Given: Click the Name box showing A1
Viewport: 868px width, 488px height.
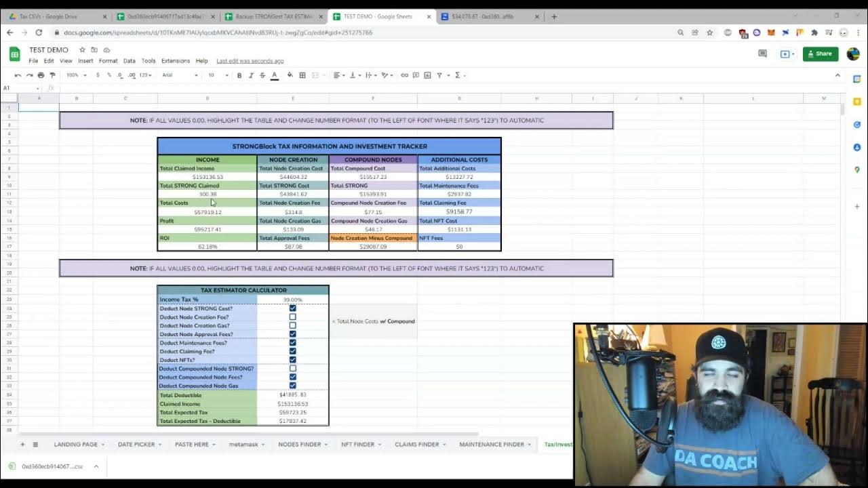Looking at the screenshot, I should (20, 88).
